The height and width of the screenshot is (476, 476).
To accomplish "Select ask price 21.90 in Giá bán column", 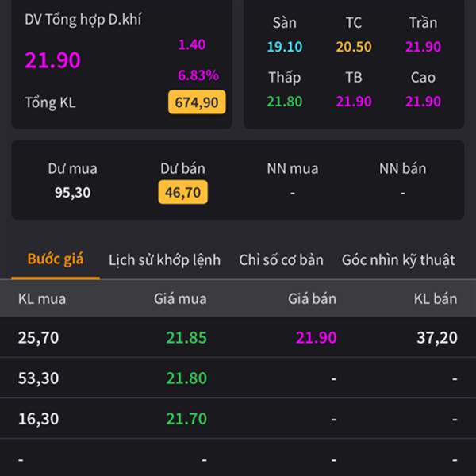I will coord(317,338).
